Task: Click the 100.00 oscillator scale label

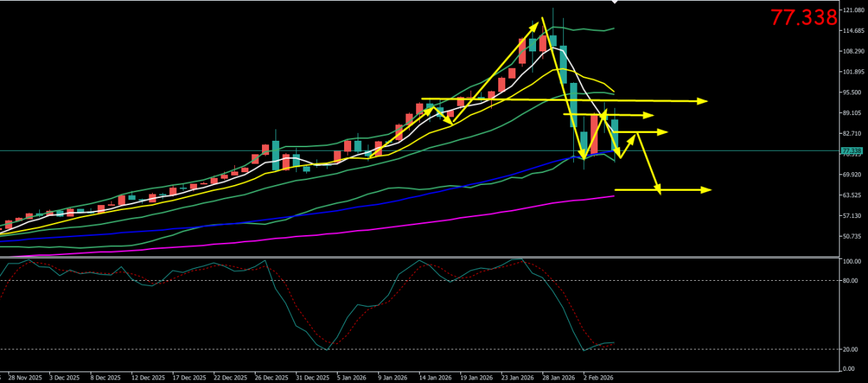Action: point(852,262)
